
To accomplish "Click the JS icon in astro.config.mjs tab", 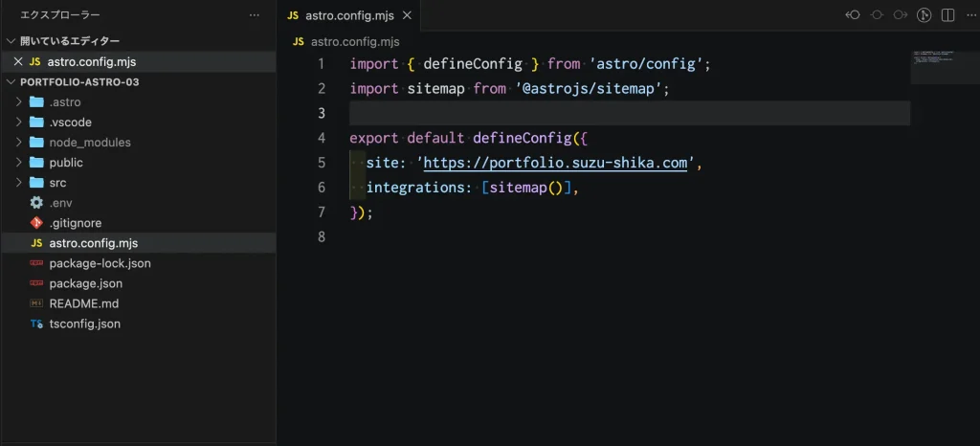I will [x=293, y=15].
